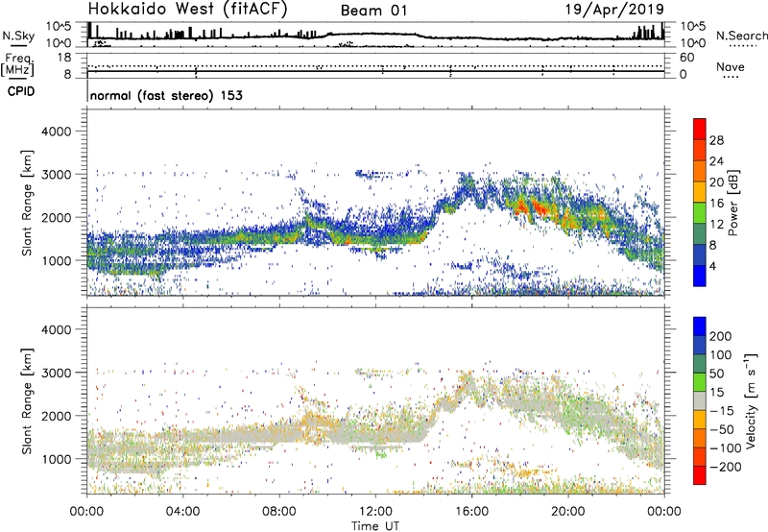Click the dotted line sample under "Nave"

[731, 78]
